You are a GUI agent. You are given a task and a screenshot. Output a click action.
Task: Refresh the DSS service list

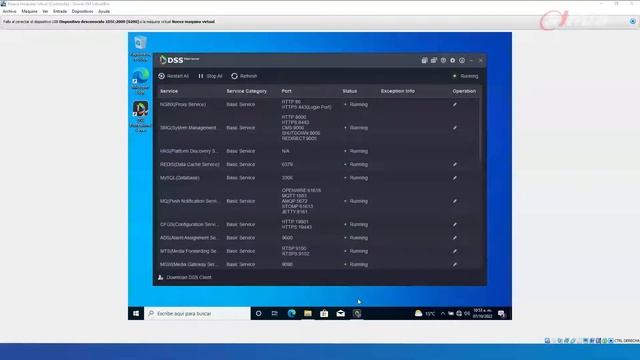point(244,76)
